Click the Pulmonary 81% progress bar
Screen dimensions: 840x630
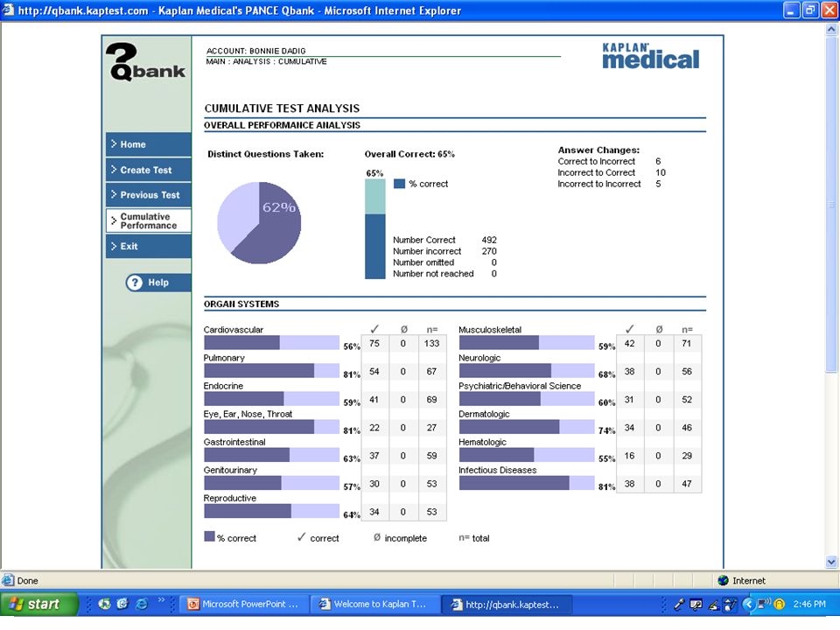tap(271, 371)
